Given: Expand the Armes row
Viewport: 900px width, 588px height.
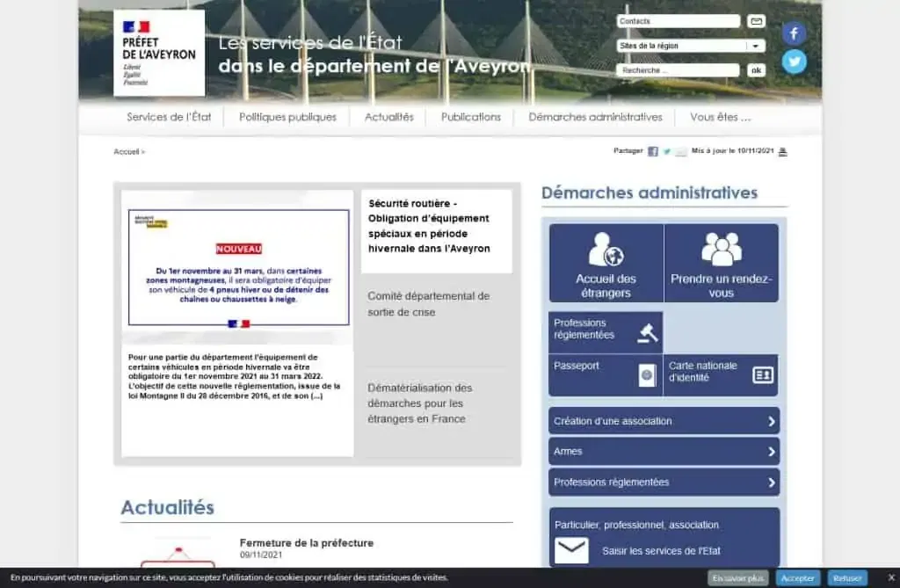Looking at the screenshot, I should coord(664,452).
